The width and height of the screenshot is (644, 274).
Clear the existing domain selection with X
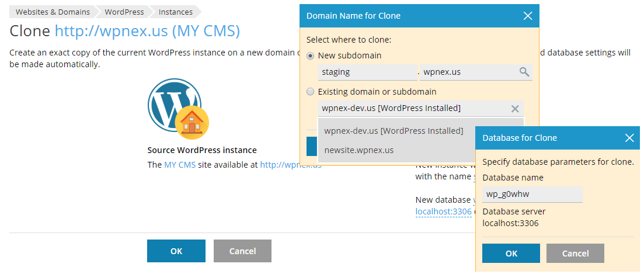point(514,108)
